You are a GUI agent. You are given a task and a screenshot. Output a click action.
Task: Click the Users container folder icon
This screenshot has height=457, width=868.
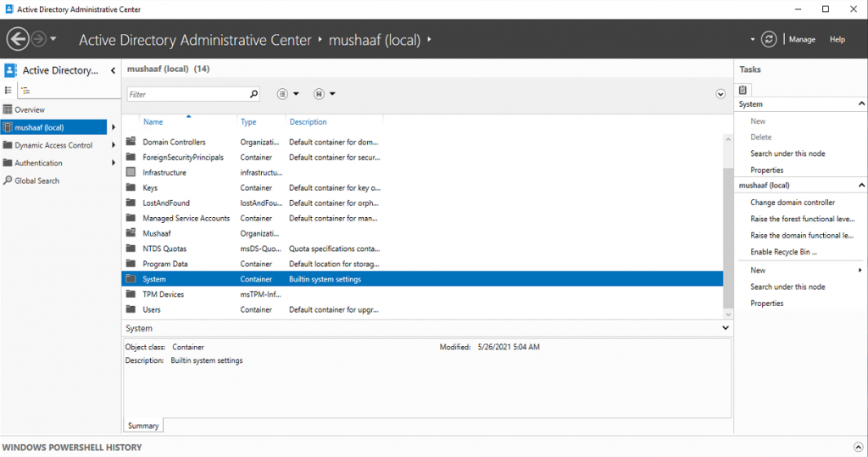point(131,309)
